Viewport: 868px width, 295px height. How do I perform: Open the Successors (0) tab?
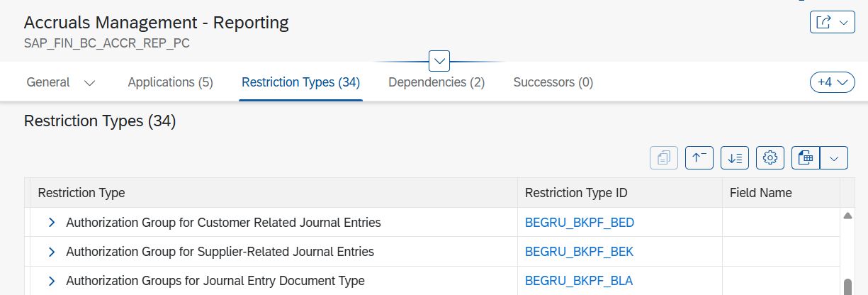(x=553, y=82)
